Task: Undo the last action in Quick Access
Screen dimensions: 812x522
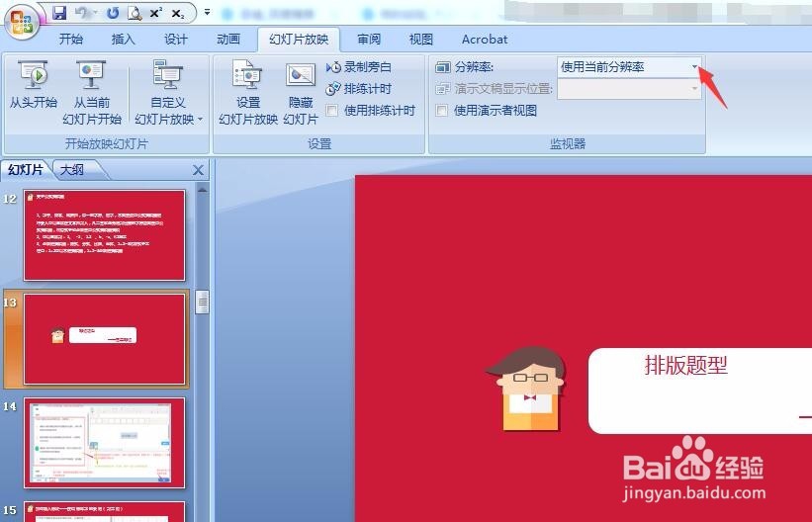Action: 82,13
